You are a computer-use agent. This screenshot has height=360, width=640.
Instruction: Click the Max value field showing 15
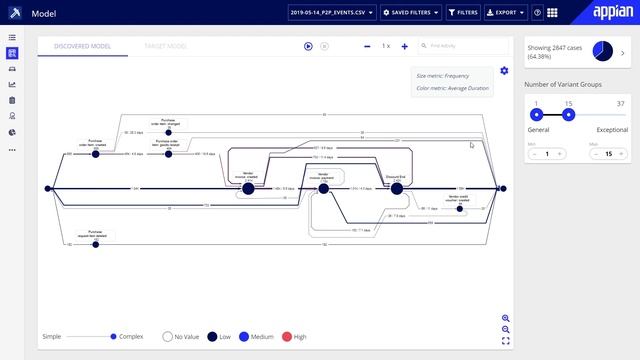tap(609, 154)
